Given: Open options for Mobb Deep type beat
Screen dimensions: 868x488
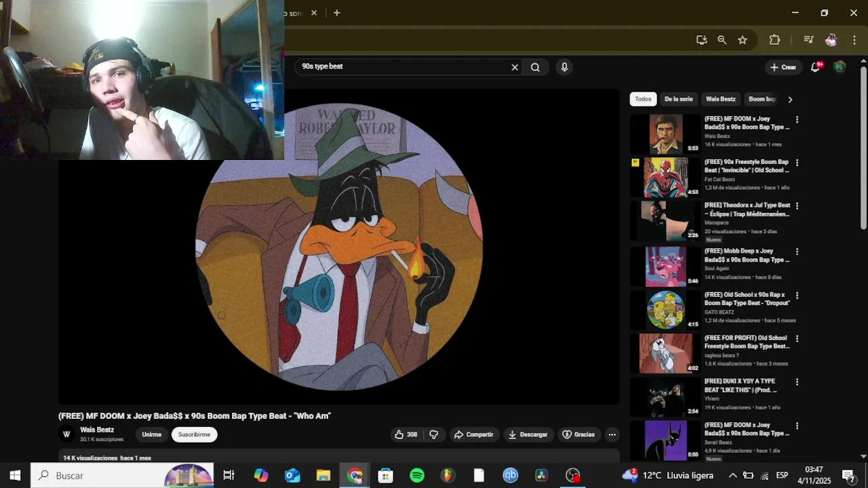Looking at the screenshot, I should coord(797,252).
